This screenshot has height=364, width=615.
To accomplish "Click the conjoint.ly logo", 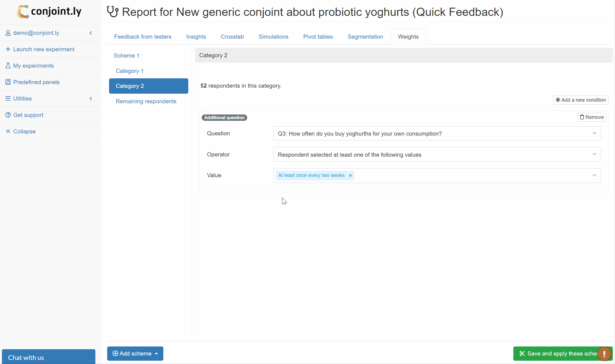I will click(x=49, y=12).
